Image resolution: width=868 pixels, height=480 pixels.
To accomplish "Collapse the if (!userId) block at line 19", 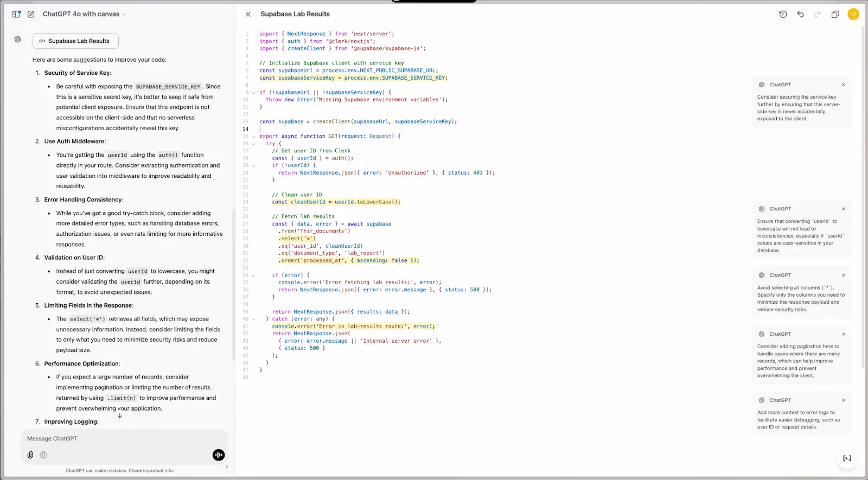I will (253, 165).
